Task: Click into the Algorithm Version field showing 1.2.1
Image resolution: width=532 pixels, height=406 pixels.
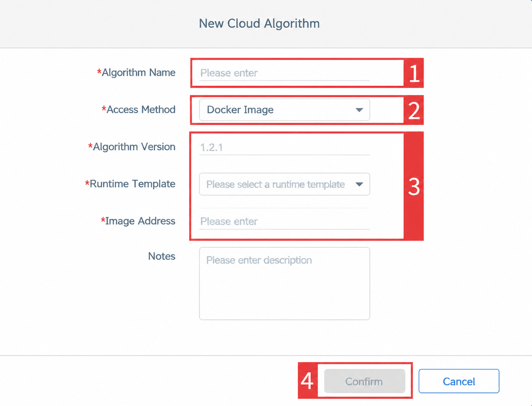Action: 285,147
